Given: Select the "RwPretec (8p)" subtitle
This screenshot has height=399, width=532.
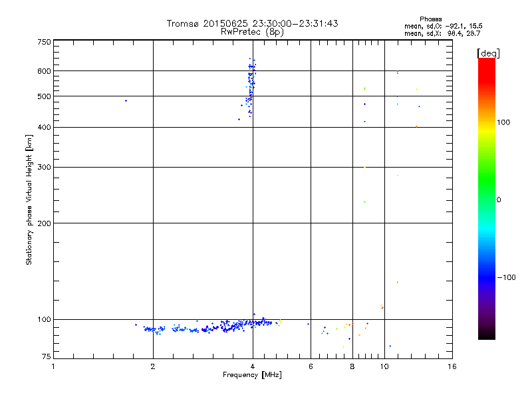Looking at the screenshot, I should click(x=252, y=32).
